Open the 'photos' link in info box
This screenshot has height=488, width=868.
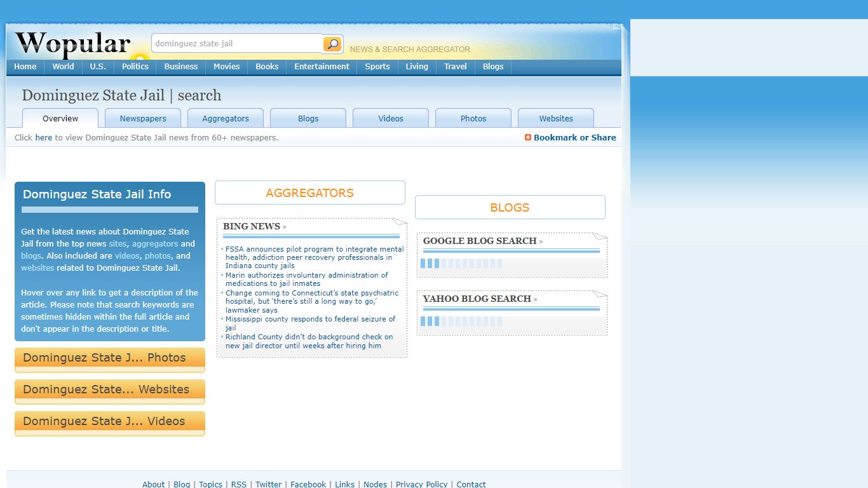(x=158, y=256)
